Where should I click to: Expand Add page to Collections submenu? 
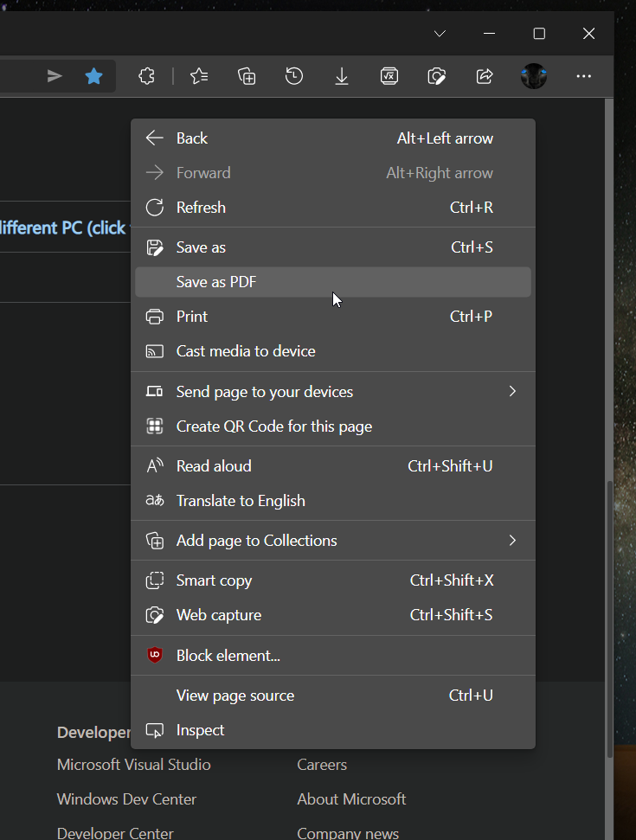pyautogui.click(x=512, y=541)
